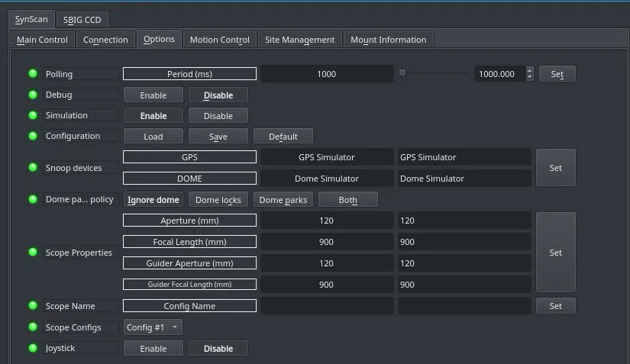Increase polling period with the up stepper arrow
The width and height of the screenshot is (630, 364).
(x=529, y=70)
